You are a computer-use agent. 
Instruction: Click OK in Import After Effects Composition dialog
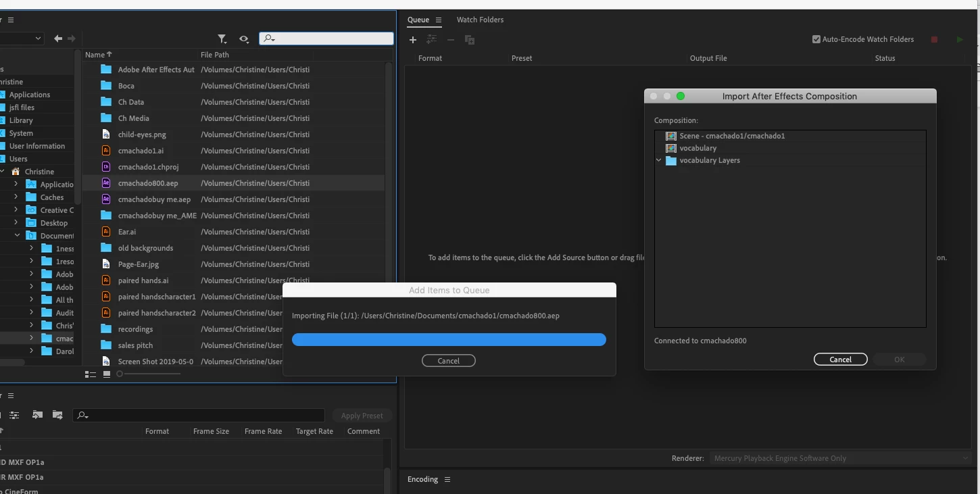tap(899, 360)
